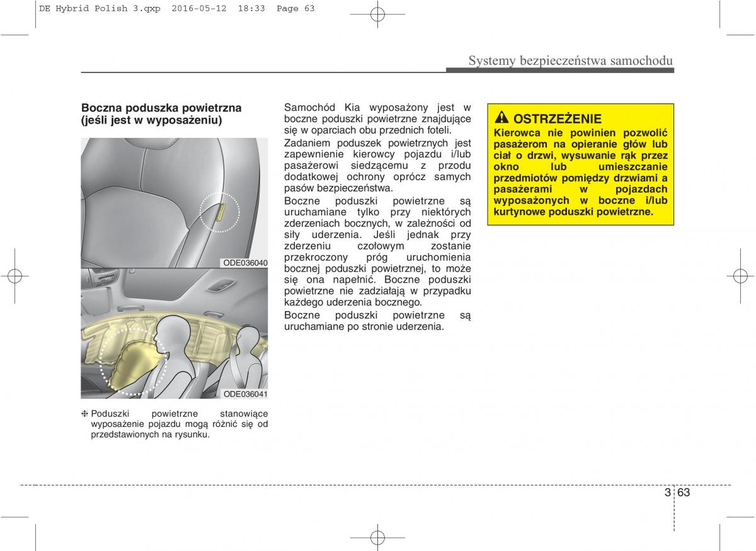
Task: Click the right margin registration crosshair mark
Action: click(x=741, y=275)
